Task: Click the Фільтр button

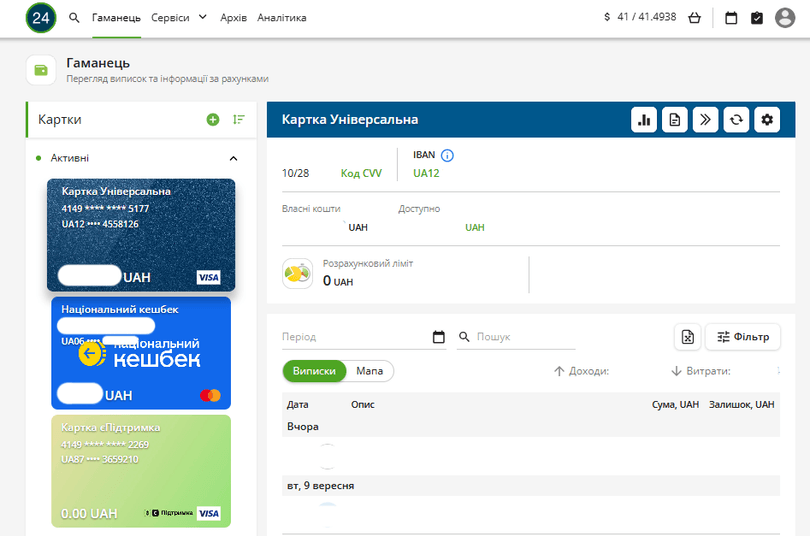Action: coord(743,337)
